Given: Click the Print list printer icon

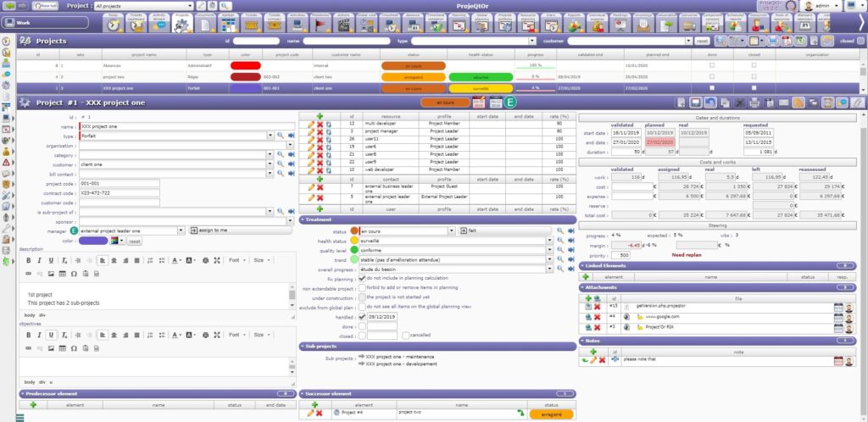Looking at the screenshot, I should click(773, 41).
